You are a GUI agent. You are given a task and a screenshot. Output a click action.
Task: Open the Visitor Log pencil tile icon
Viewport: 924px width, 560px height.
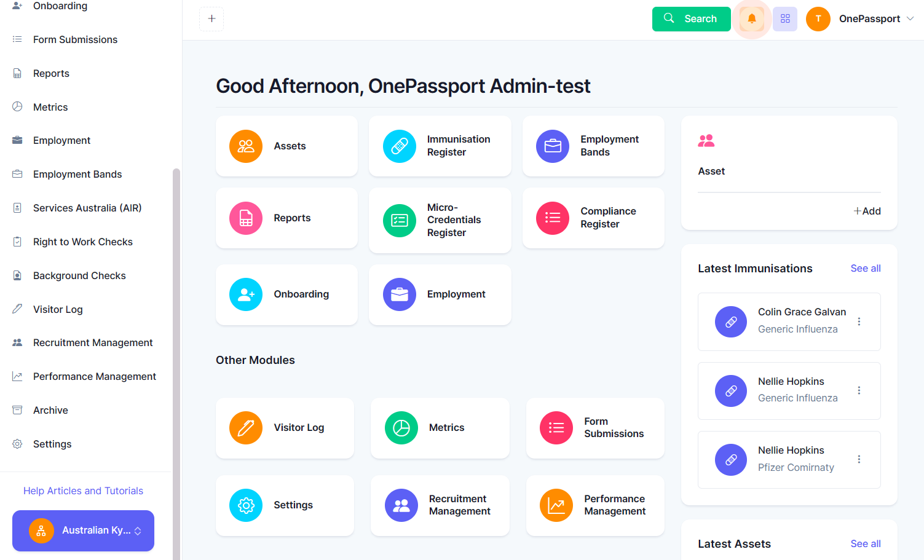(x=246, y=428)
